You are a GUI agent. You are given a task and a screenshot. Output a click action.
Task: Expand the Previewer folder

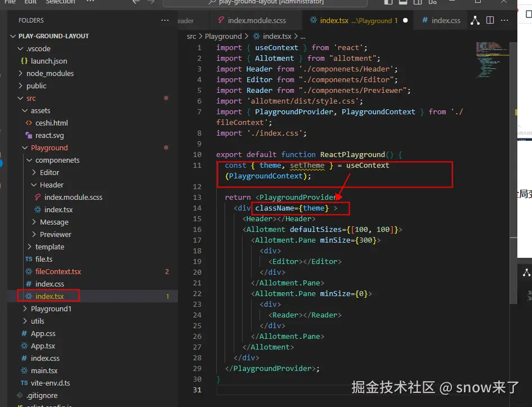(34, 234)
